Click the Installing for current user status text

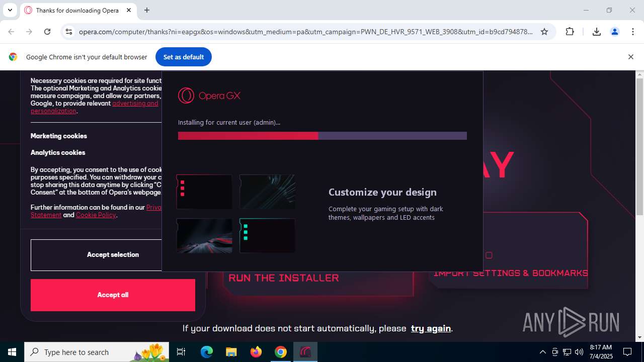229,122
